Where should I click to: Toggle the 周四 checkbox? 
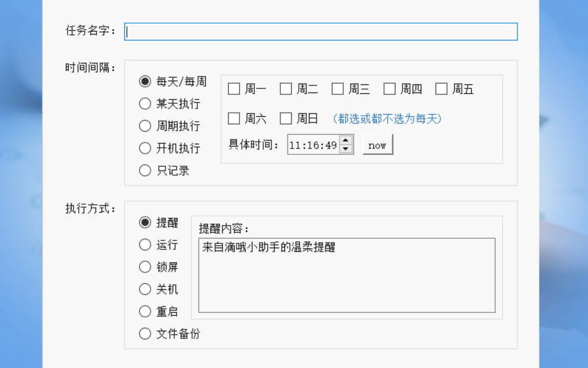(389, 89)
